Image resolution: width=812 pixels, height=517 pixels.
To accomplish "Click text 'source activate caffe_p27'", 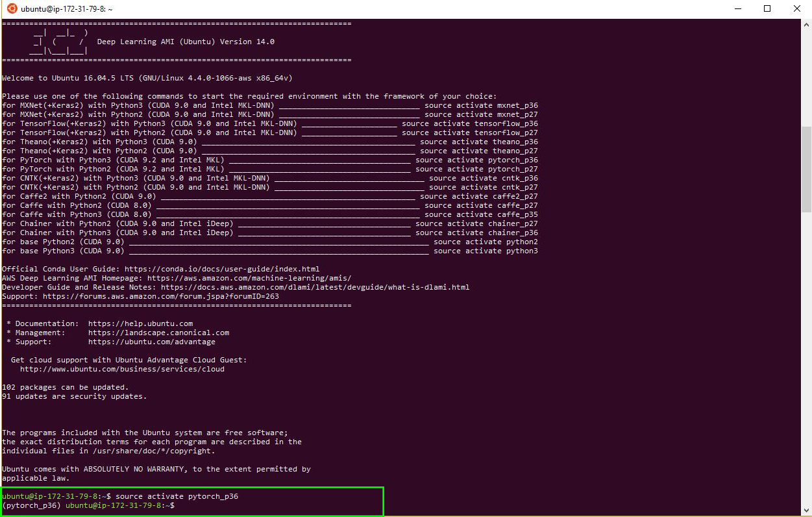I will 481,205.
